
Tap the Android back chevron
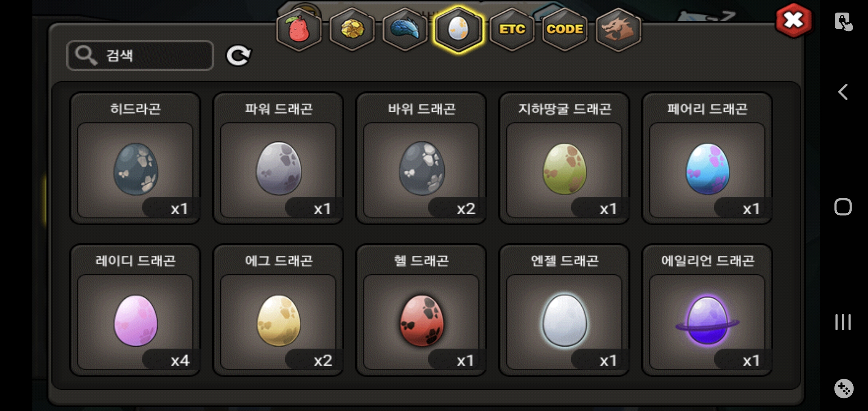[x=843, y=92]
